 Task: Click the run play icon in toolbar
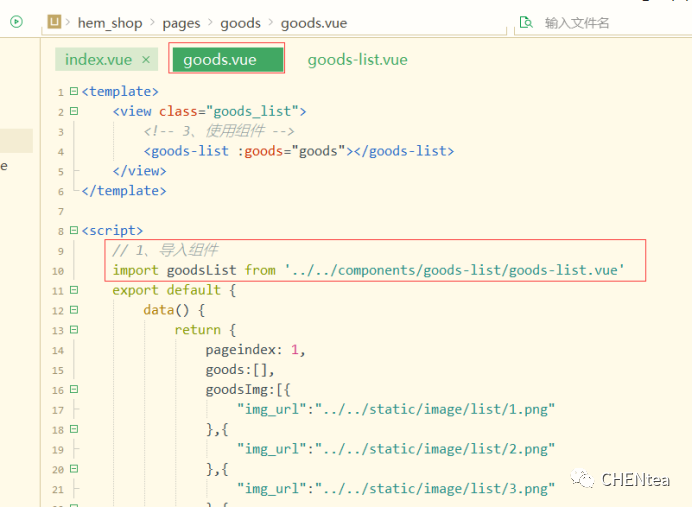(x=16, y=21)
